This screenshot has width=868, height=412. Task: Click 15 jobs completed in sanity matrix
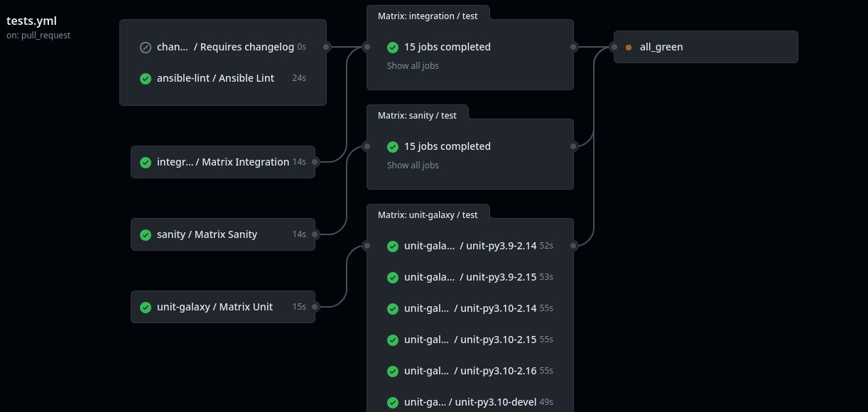(447, 146)
